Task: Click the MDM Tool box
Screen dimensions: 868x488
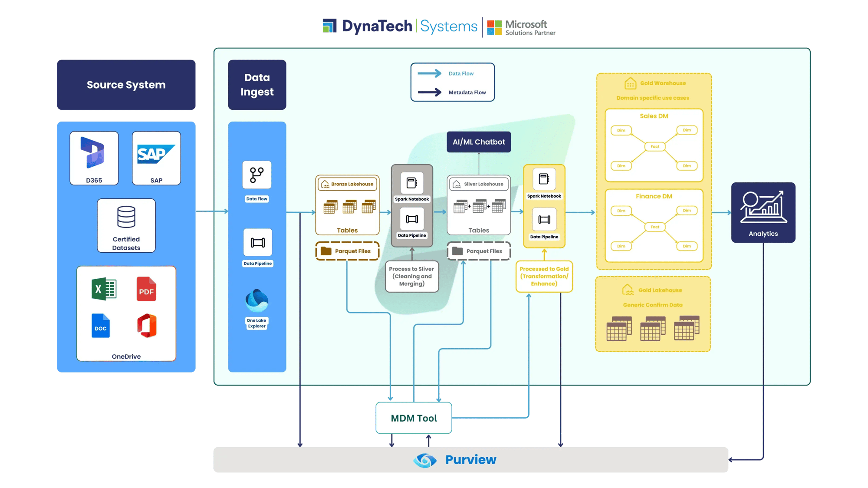Action: pyautogui.click(x=414, y=418)
